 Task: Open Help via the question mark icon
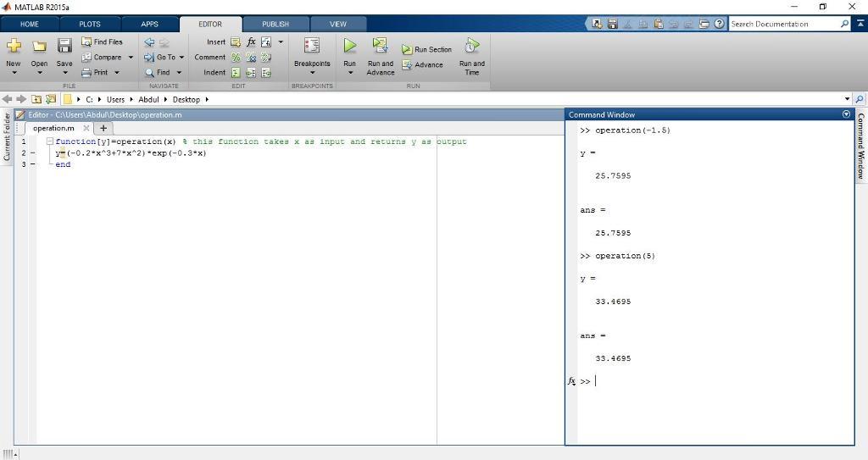720,24
